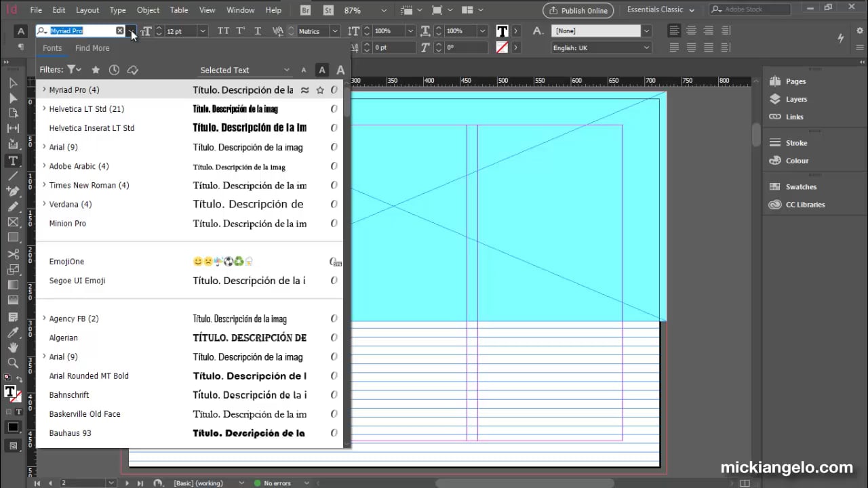Select the Pen tool
Image resolution: width=868 pixels, height=488 pixels.
13,192
